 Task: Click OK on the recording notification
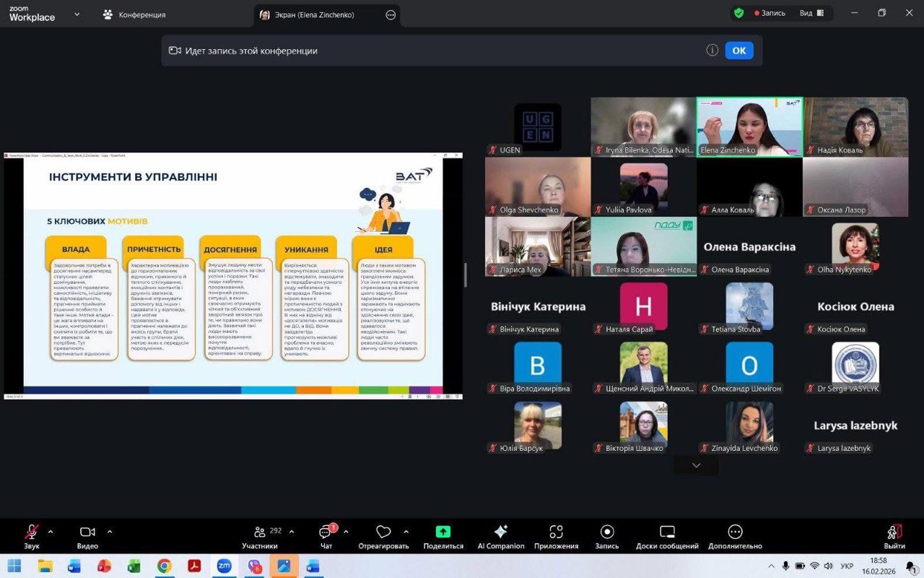(738, 51)
